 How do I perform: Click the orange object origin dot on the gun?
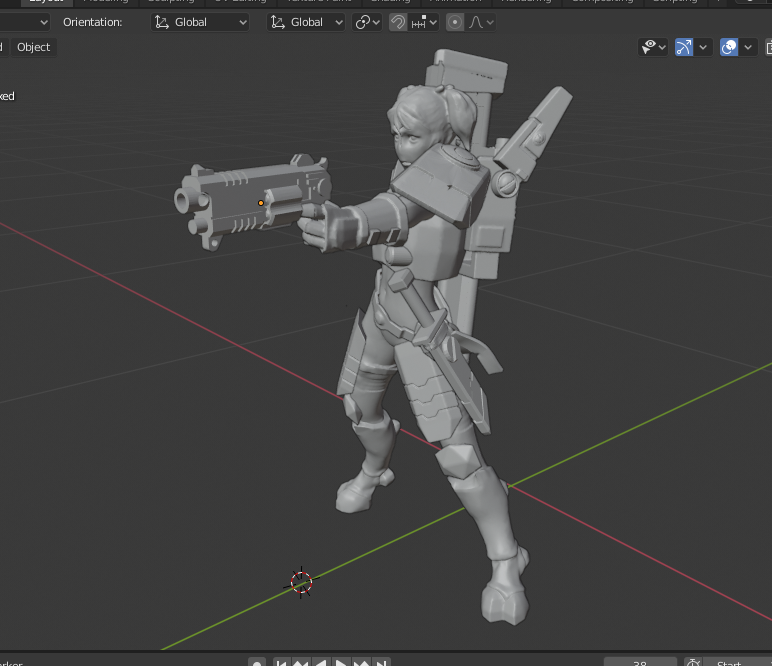(261, 203)
